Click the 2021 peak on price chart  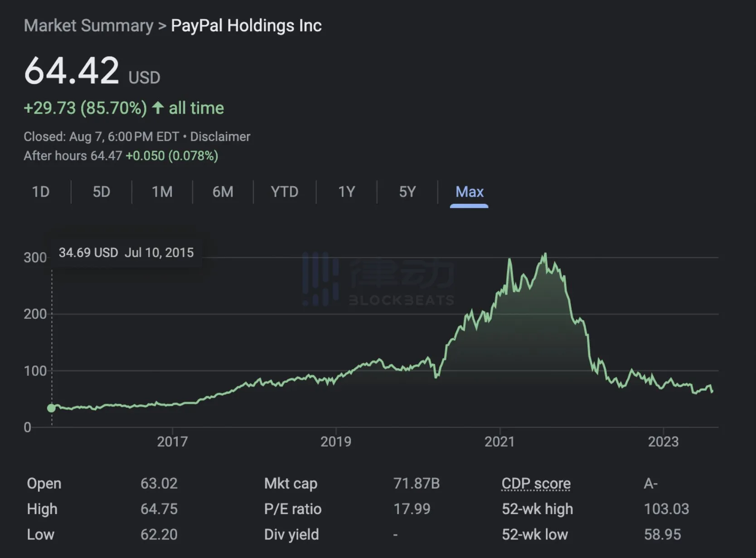coord(545,254)
